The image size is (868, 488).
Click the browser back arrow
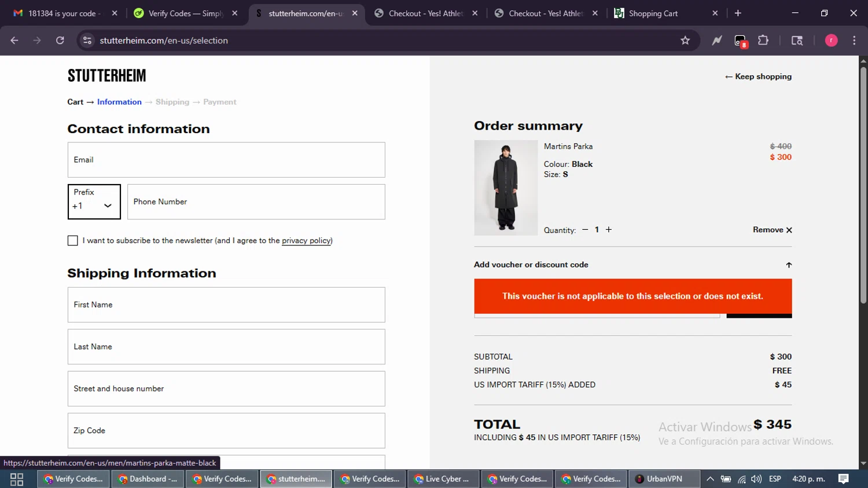(x=14, y=41)
